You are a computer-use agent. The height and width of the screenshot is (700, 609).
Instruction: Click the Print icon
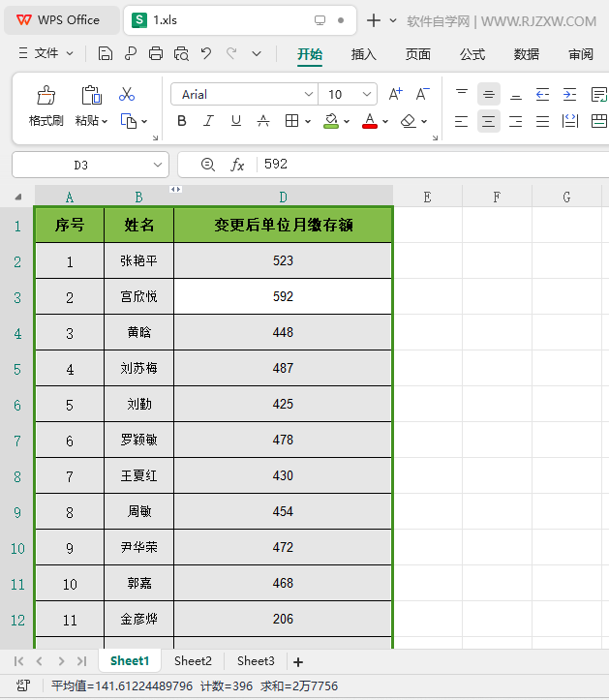156,53
